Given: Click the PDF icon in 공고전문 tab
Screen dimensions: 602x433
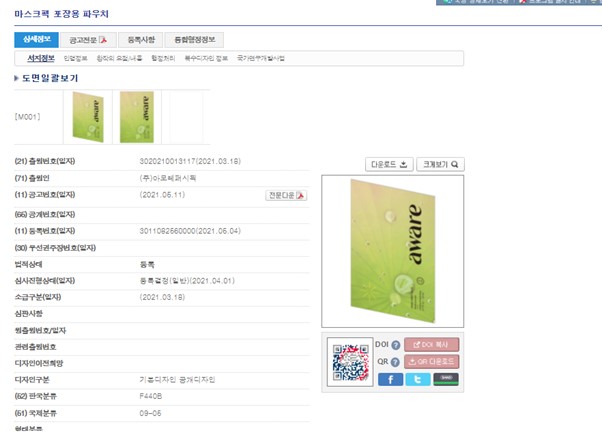Looking at the screenshot, I should tap(103, 40).
